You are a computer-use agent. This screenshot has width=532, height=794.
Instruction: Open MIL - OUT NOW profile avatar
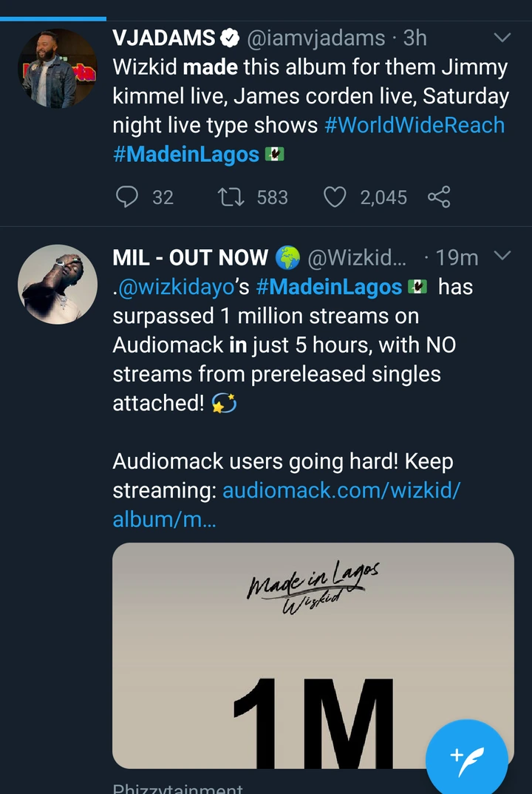click(x=57, y=285)
